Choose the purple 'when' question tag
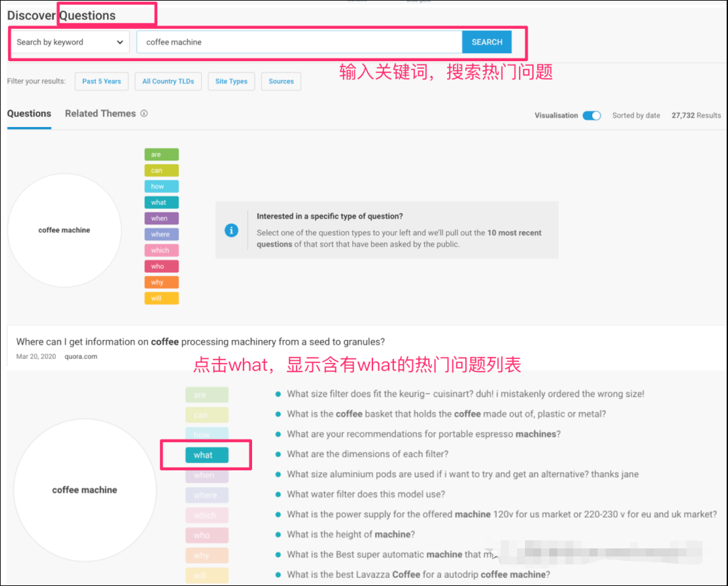728x586 pixels. [x=161, y=218]
